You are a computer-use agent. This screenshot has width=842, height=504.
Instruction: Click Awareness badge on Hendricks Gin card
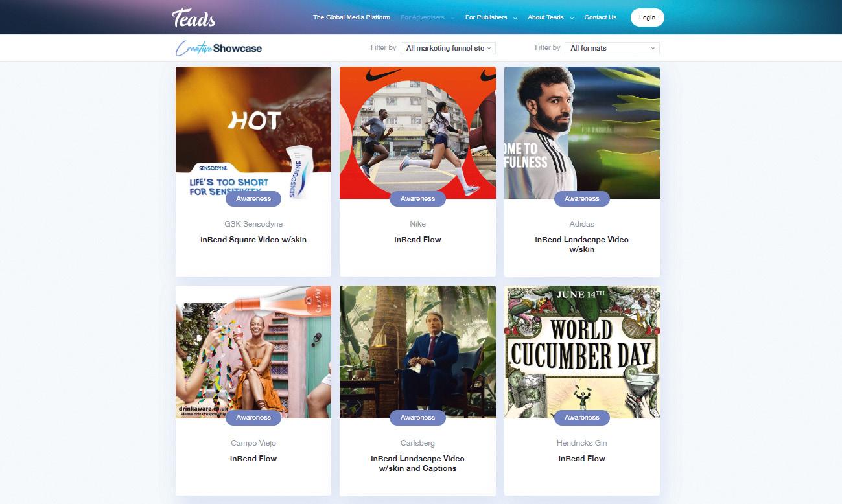click(582, 418)
